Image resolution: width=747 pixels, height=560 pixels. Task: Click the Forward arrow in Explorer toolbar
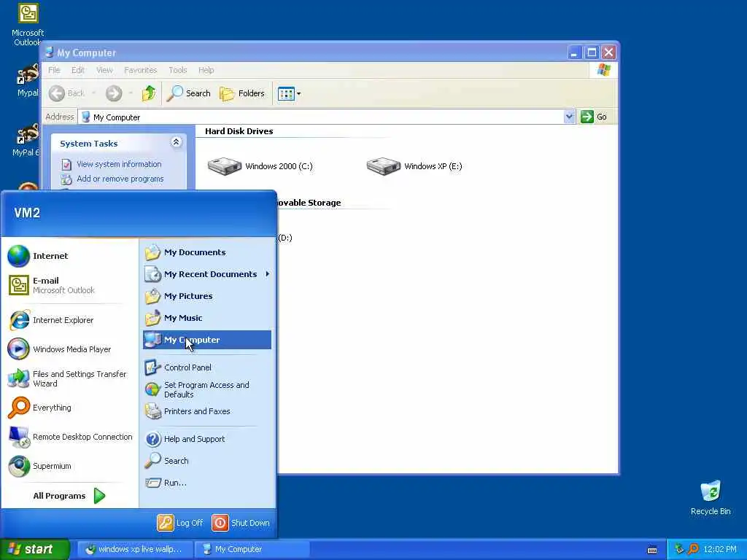[x=114, y=93]
